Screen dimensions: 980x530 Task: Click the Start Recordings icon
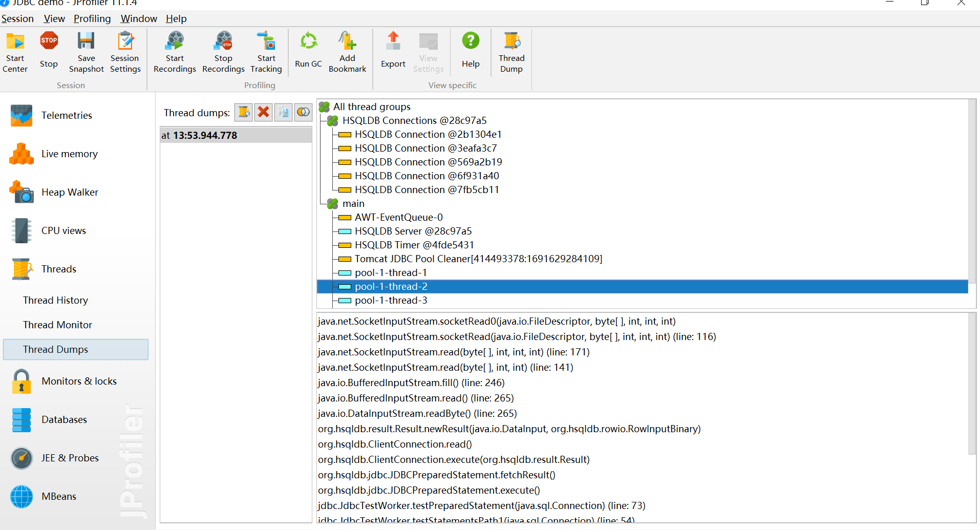click(175, 51)
